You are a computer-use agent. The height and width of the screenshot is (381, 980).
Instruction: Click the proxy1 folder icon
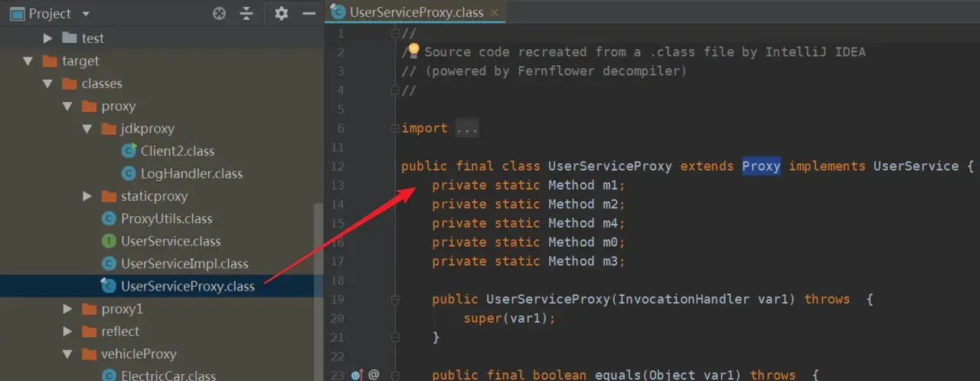tap(89, 309)
